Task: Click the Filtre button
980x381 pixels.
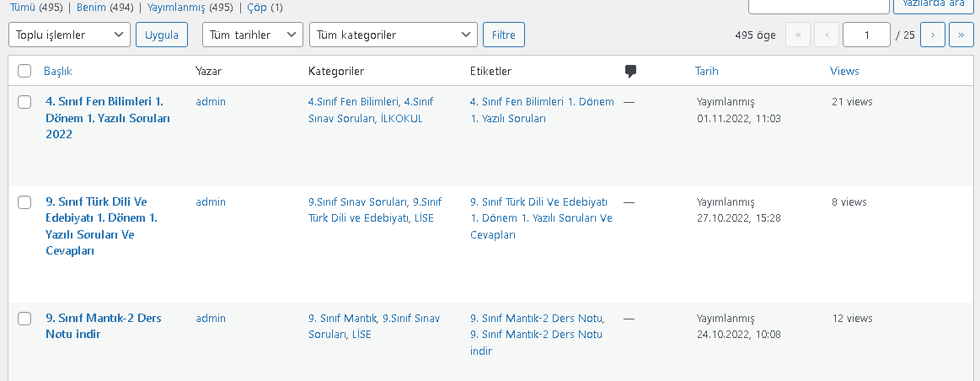Action: pyautogui.click(x=504, y=35)
